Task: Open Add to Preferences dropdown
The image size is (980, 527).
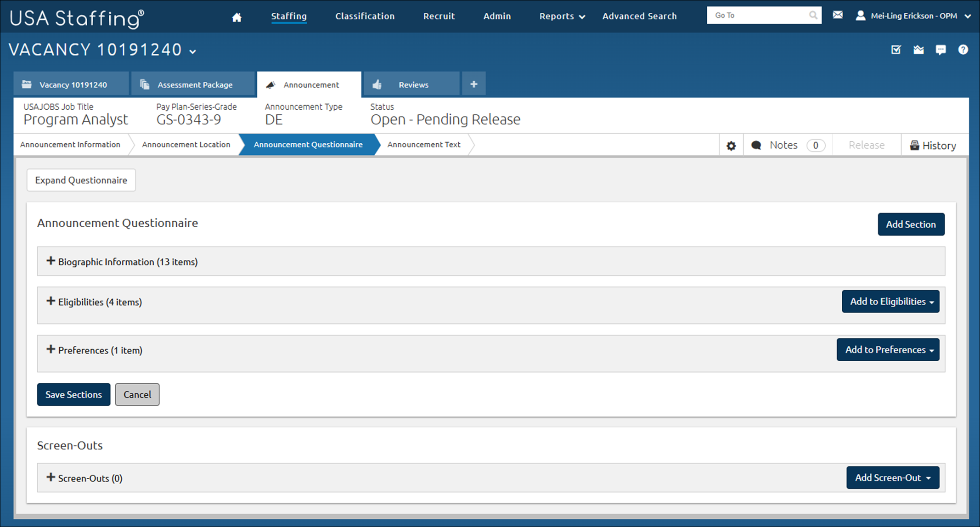Action: point(888,349)
